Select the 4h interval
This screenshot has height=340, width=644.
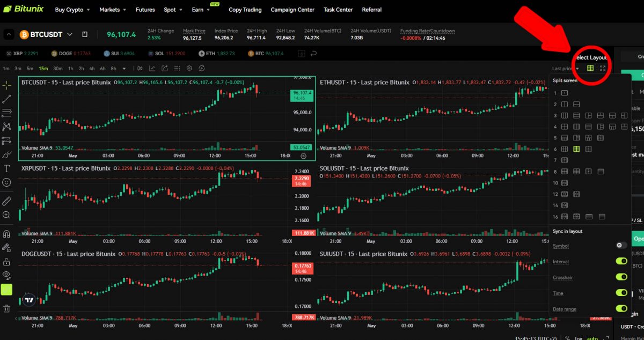[92, 68]
